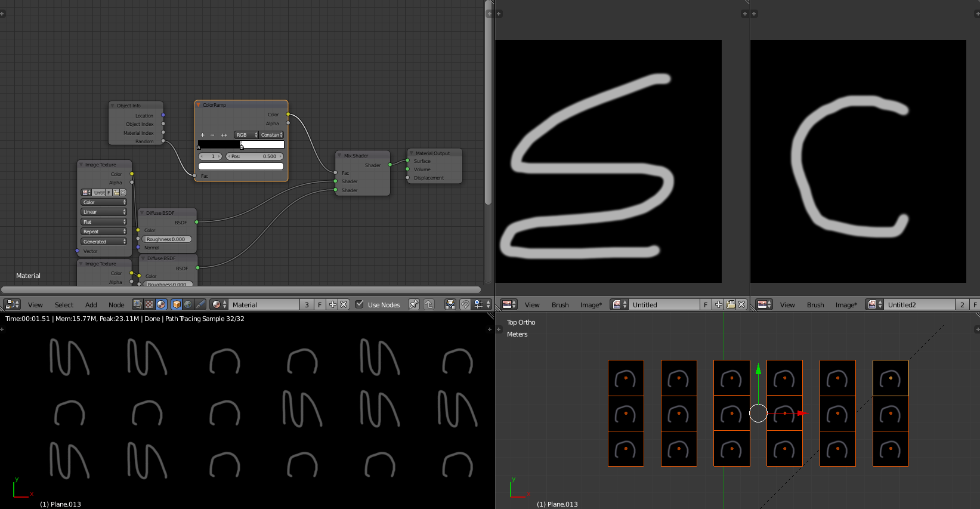
Task: Open Repeat extension dropdown
Action: click(x=104, y=232)
